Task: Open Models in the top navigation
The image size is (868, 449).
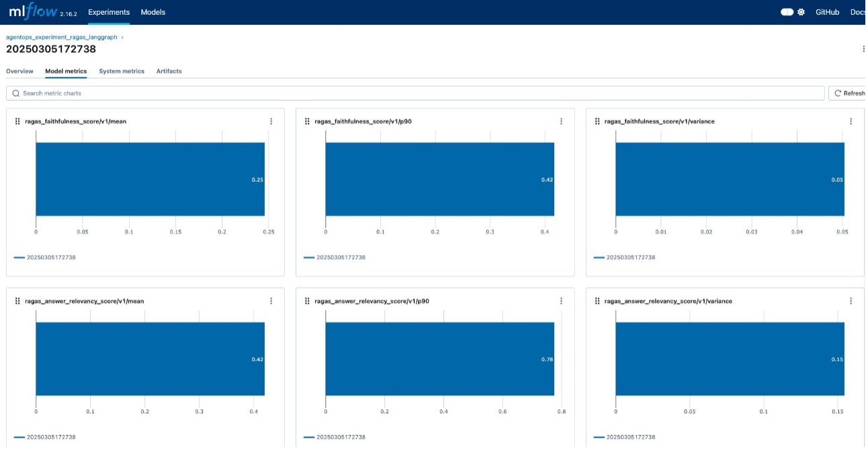Action: coord(153,12)
